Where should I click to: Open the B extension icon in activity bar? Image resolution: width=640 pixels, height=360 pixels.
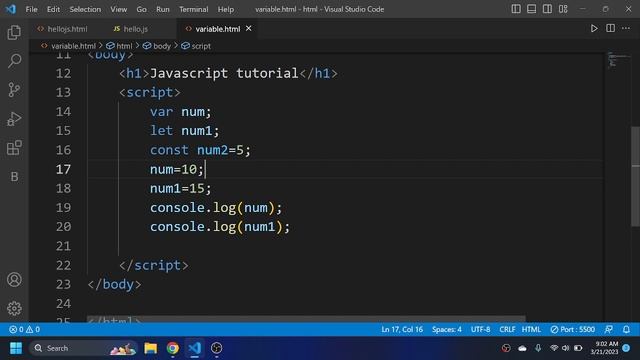(x=14, y=177)
